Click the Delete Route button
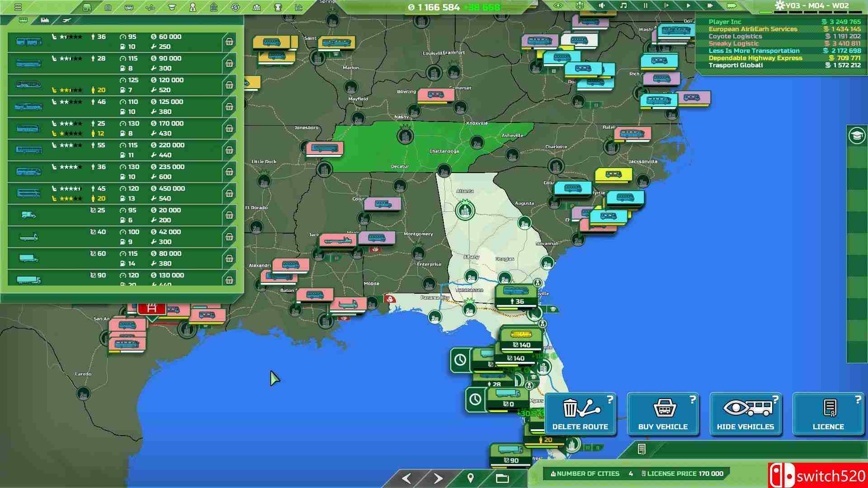 (x=580, y=414)
